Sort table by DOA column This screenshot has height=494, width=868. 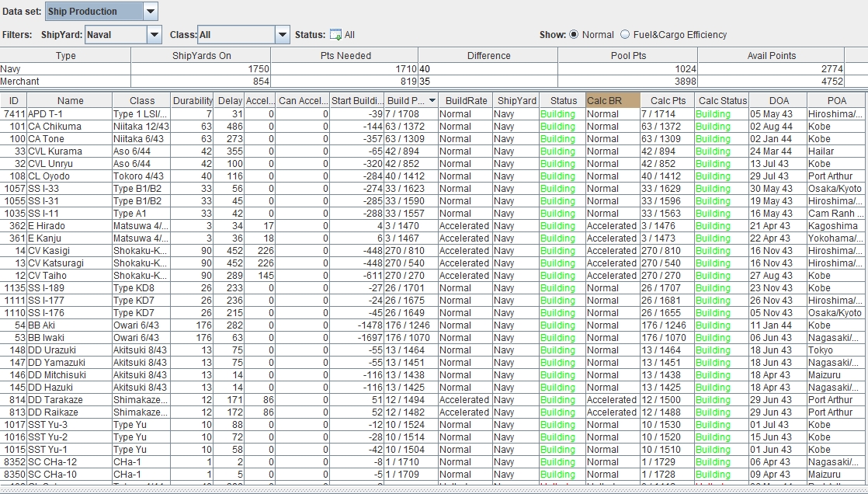pos(778,100)
